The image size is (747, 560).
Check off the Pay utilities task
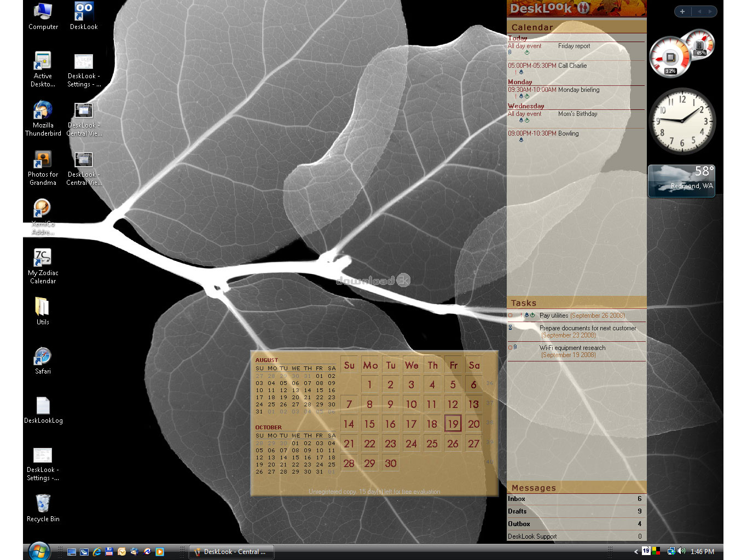point(511,316)
